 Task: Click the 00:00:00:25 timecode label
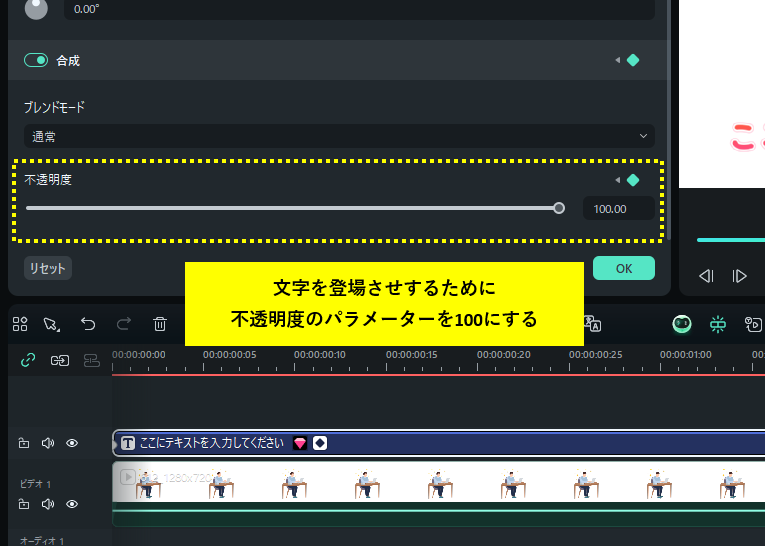(595, 355)
